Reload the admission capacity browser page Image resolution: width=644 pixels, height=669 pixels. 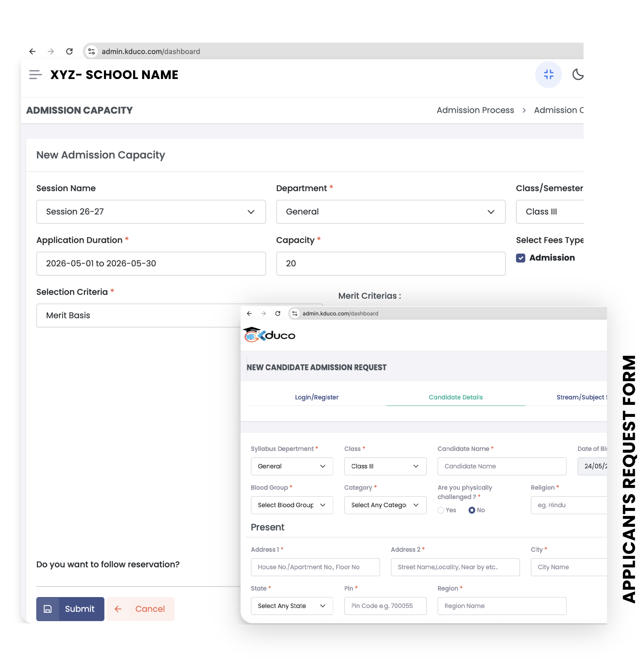(69, 51)
